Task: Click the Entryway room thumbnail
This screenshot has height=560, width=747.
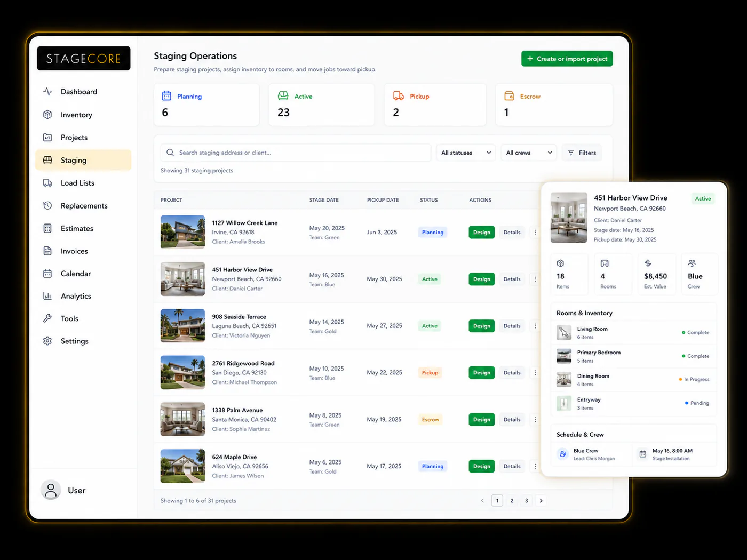Action: click(564, 403)
